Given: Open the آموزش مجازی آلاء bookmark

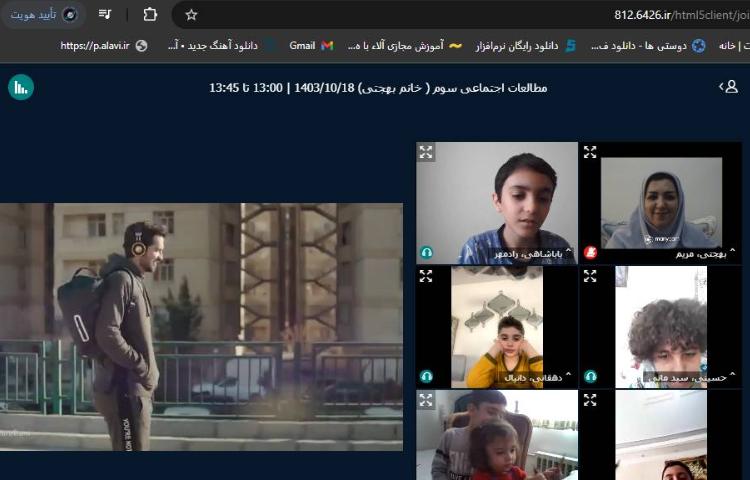Looking at the screenshot, I should (405, 45).
